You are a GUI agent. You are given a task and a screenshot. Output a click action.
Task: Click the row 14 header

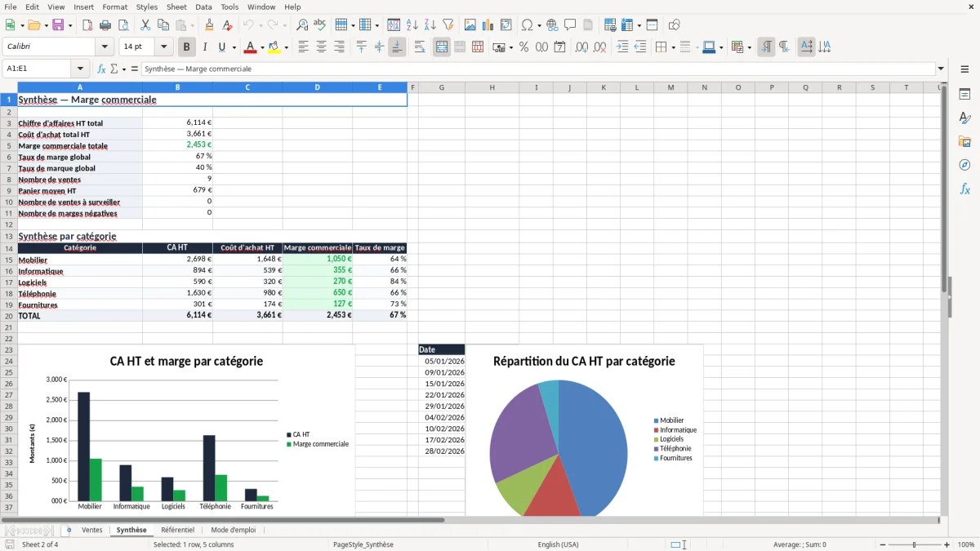[x=9, y=248]
